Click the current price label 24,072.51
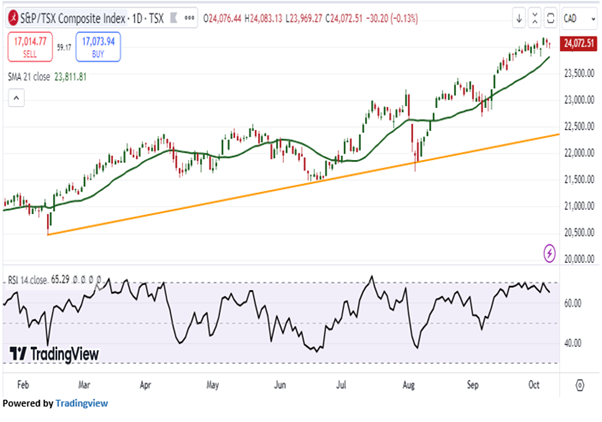This screenshot has height=422, width=602. (578, 45)
